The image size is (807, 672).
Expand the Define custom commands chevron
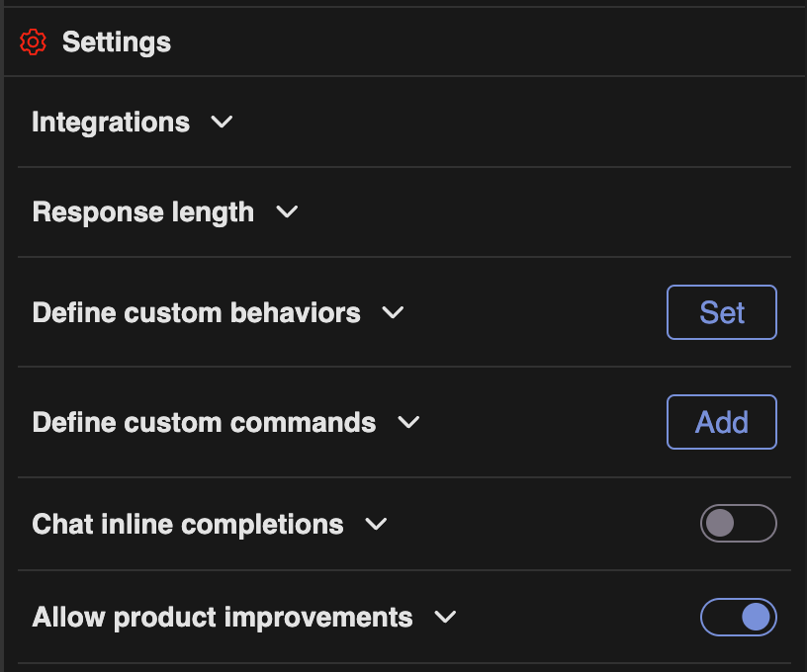click(x=408, y=423)
